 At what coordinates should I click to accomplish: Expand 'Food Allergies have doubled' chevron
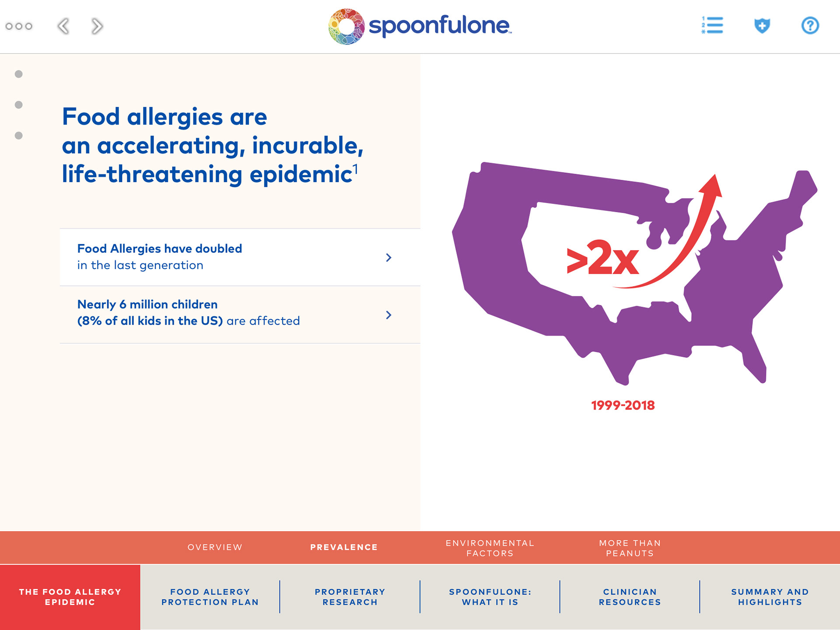(x=388, y=257)
